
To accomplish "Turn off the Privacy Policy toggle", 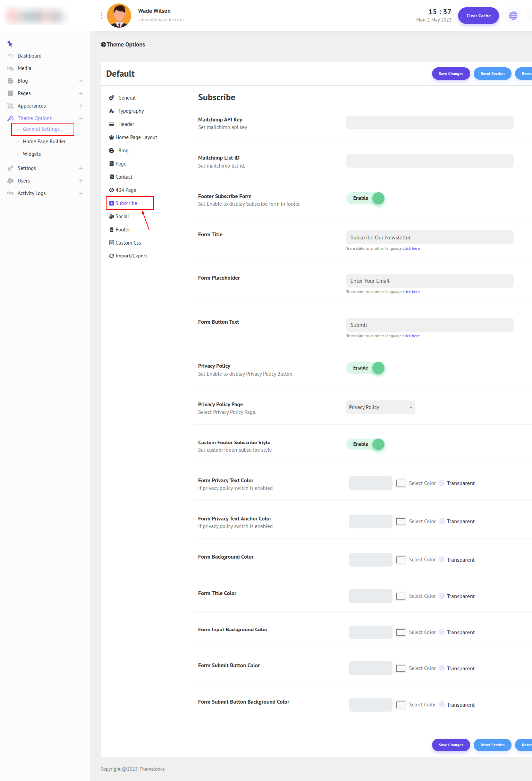I will click(x=365, y=368).
